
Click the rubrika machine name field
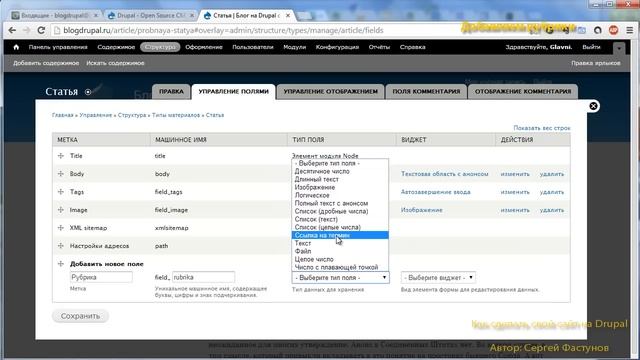203,277
